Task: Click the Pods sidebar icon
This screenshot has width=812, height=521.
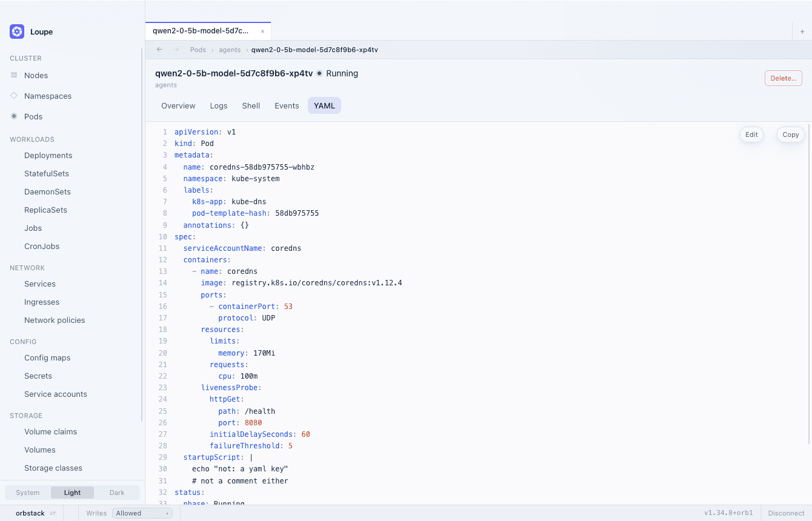Action: [x=14, y=116]
